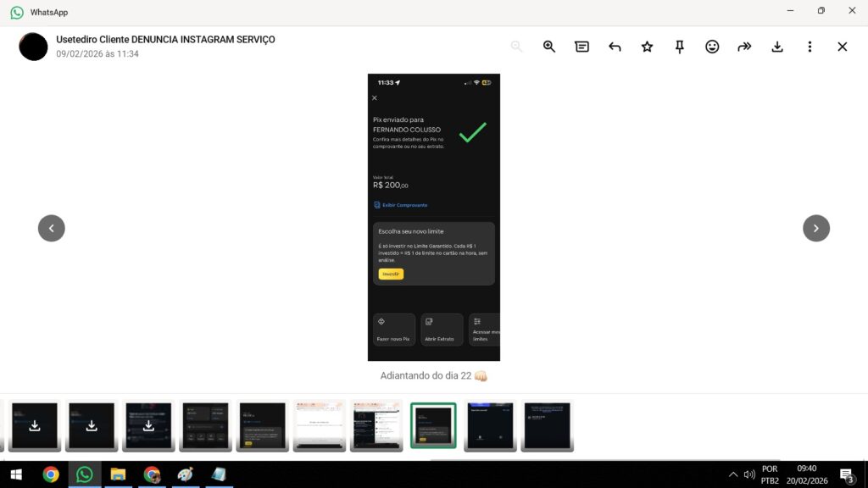Viewport: 868px width, 488px height.
Task: Adjust the system volume control
Action: point(749,474)
